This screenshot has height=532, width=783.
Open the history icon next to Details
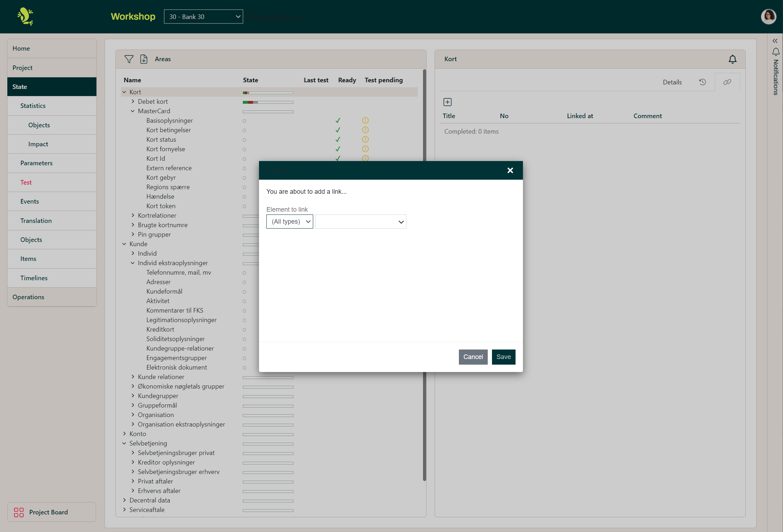pos(702,82)
